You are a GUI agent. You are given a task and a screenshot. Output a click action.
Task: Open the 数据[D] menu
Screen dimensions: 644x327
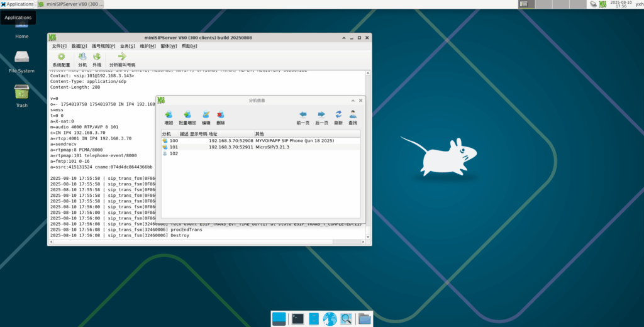(x=79, y=46)
